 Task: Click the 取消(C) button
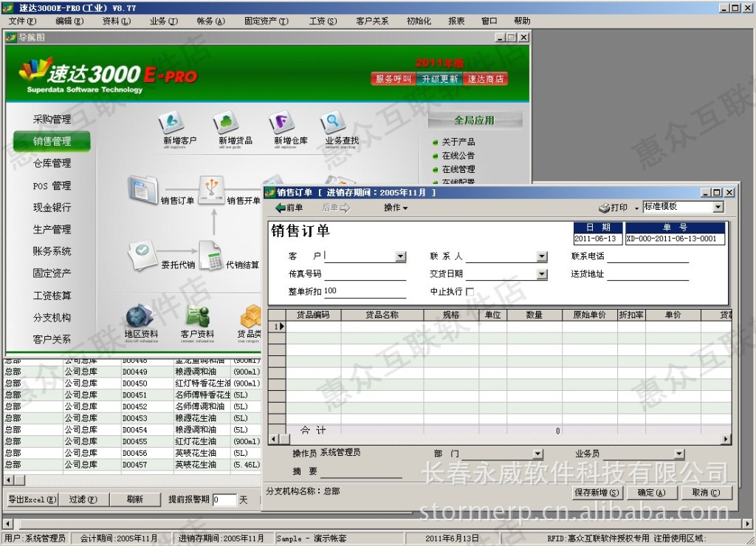point(706,493)
